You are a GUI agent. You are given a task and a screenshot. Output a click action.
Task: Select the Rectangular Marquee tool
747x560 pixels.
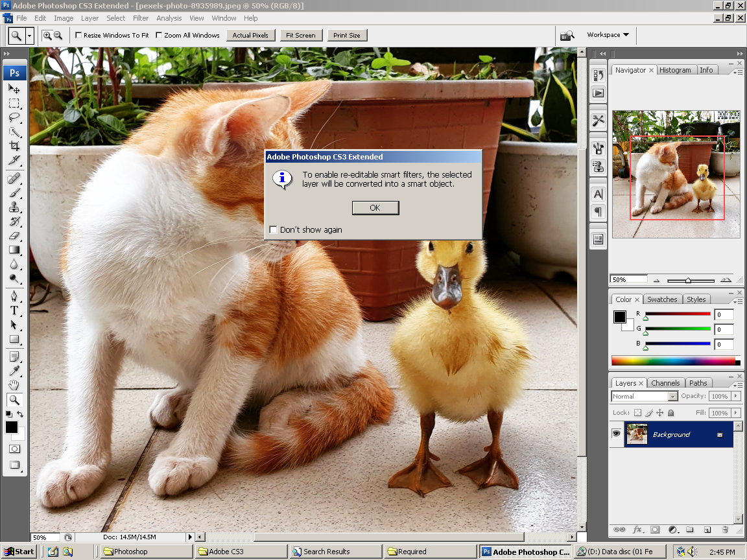[x=14, y=103]
